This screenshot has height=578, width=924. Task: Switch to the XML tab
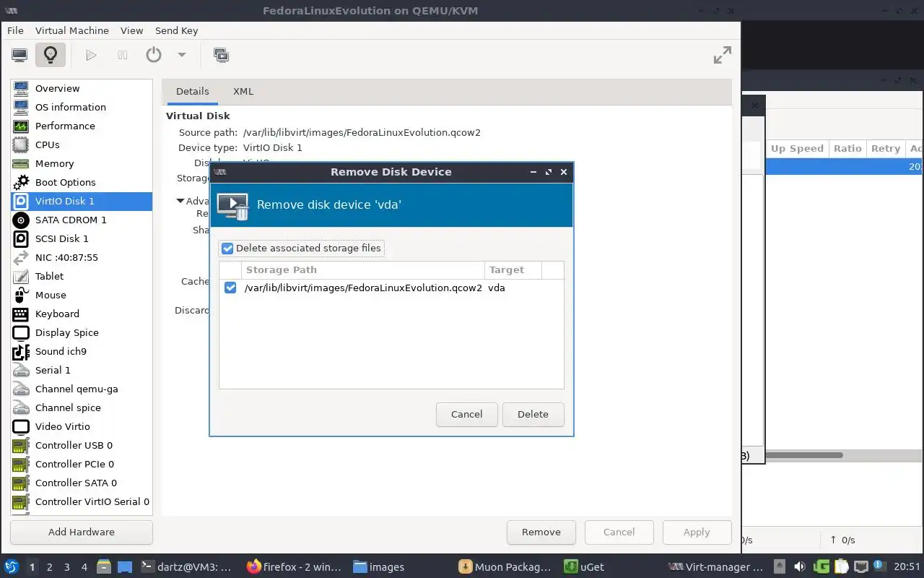click(243, 91)
